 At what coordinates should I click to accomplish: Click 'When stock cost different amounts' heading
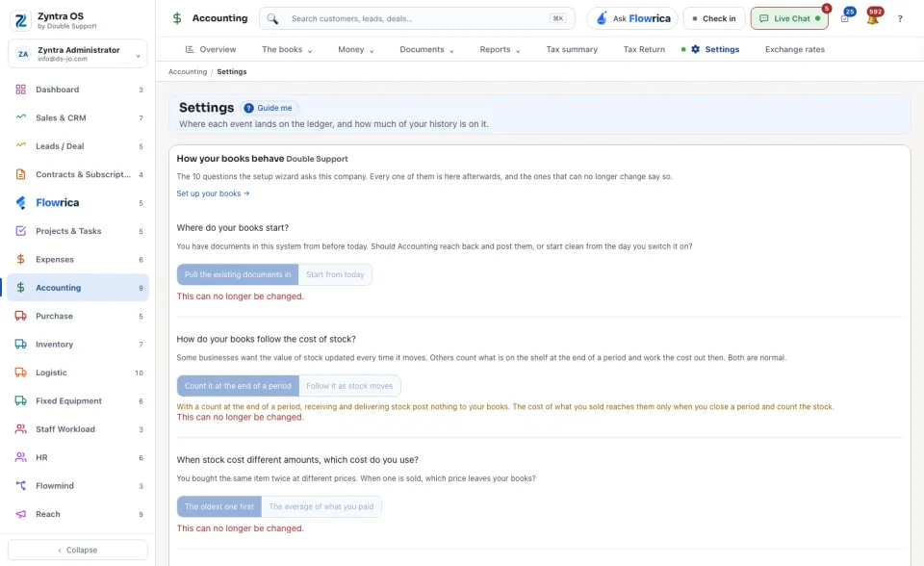[x=297, y=460]
